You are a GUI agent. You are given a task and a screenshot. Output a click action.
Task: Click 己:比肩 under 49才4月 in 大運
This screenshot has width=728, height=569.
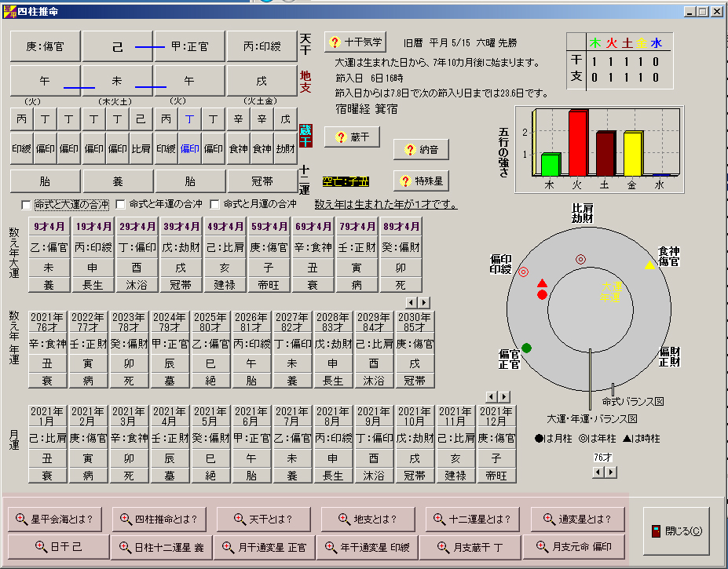point(225,247)
